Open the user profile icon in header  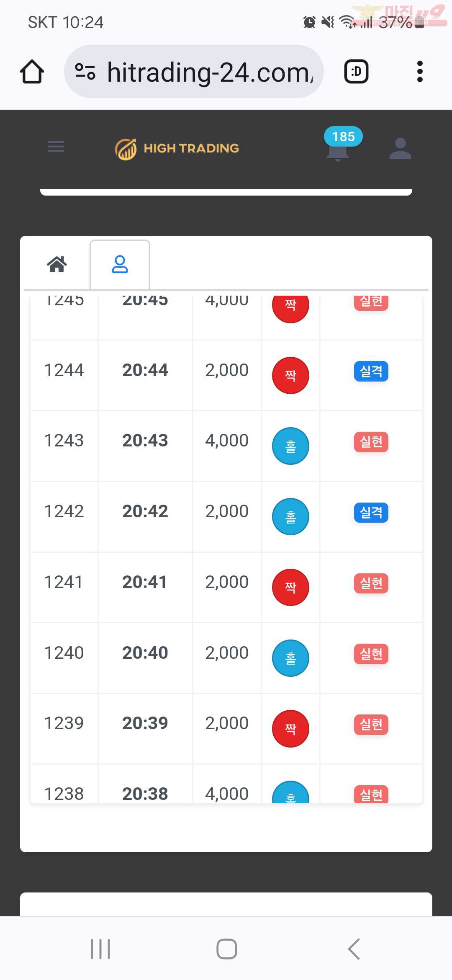coord(400,148)
